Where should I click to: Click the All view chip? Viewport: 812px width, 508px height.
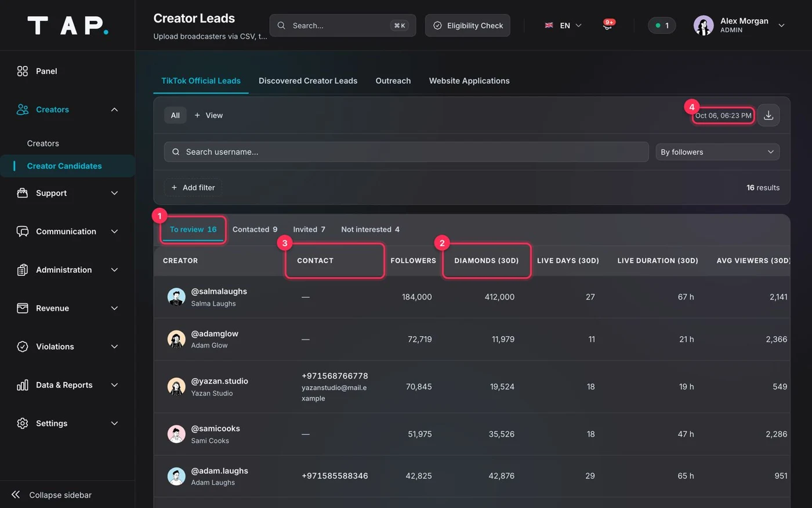pos(175,115)
